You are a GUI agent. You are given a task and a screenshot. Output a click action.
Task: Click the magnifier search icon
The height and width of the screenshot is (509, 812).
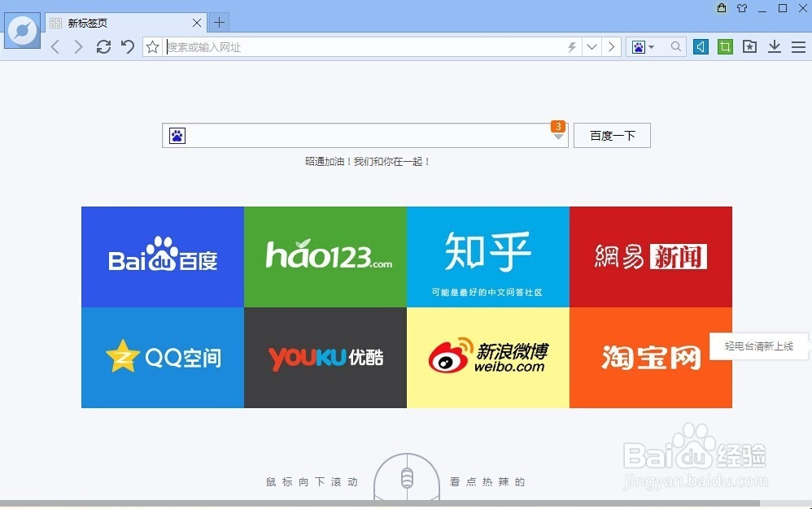pyautogui.click(x=676, y=46)
